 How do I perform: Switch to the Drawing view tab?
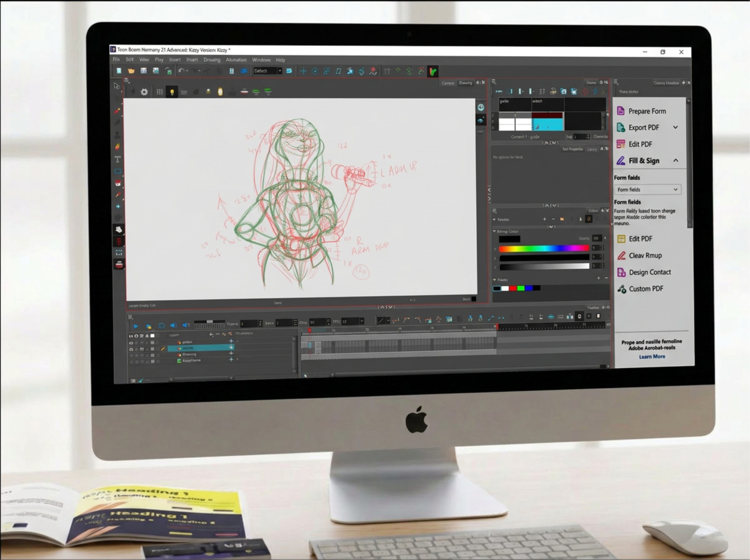point(465,83)
